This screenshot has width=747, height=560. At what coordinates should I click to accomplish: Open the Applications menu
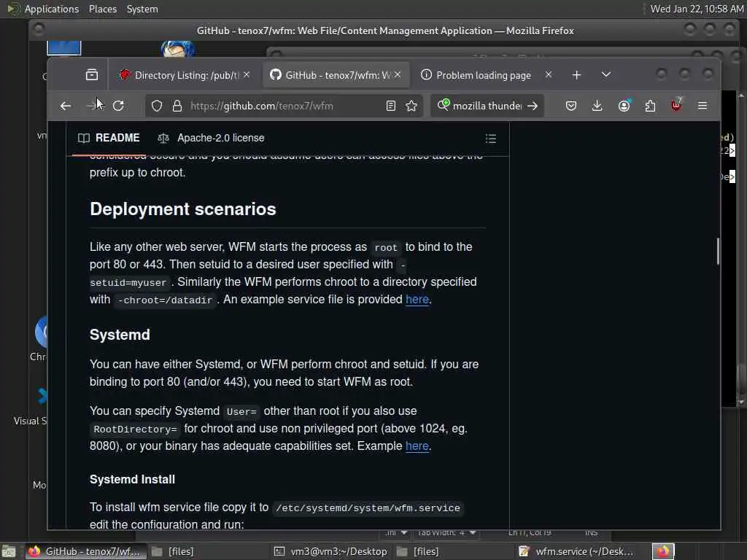coord(52,9)
